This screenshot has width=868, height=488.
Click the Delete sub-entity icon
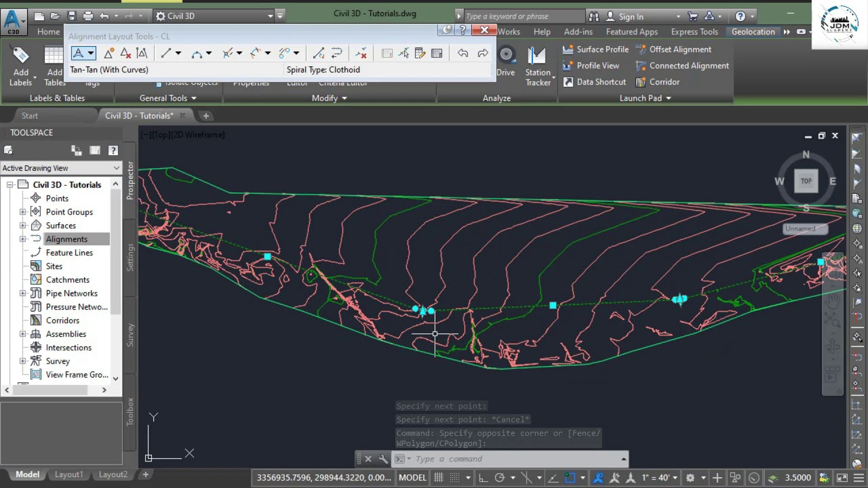361,54
